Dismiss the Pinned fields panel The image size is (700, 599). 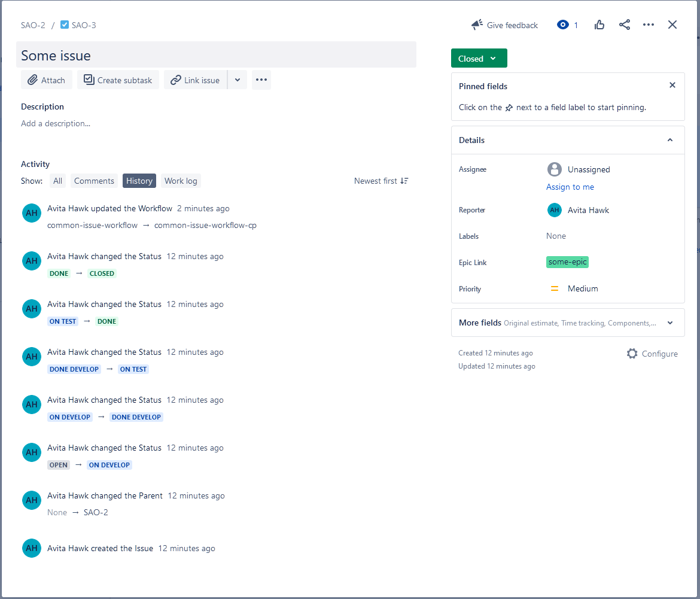pos(672,85)
